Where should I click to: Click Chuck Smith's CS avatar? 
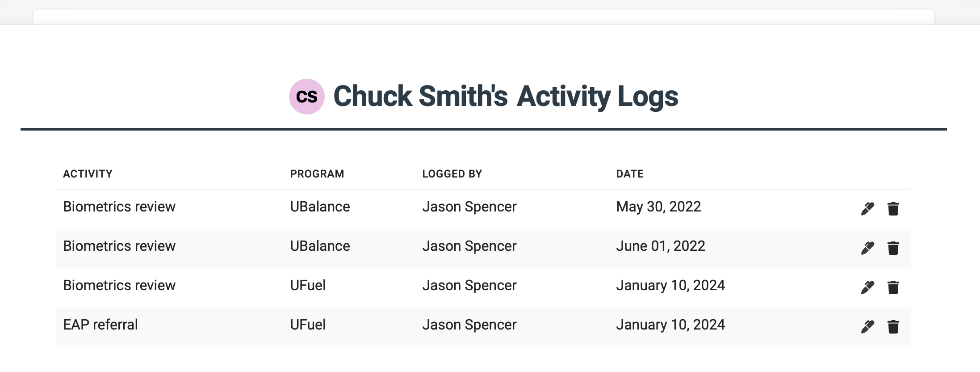click(x=306, y=97)
